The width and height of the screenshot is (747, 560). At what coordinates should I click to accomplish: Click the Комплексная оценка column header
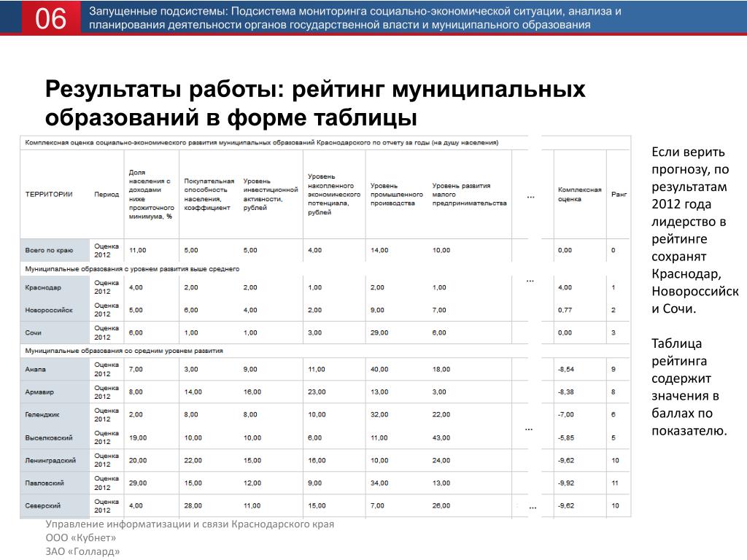579,194
